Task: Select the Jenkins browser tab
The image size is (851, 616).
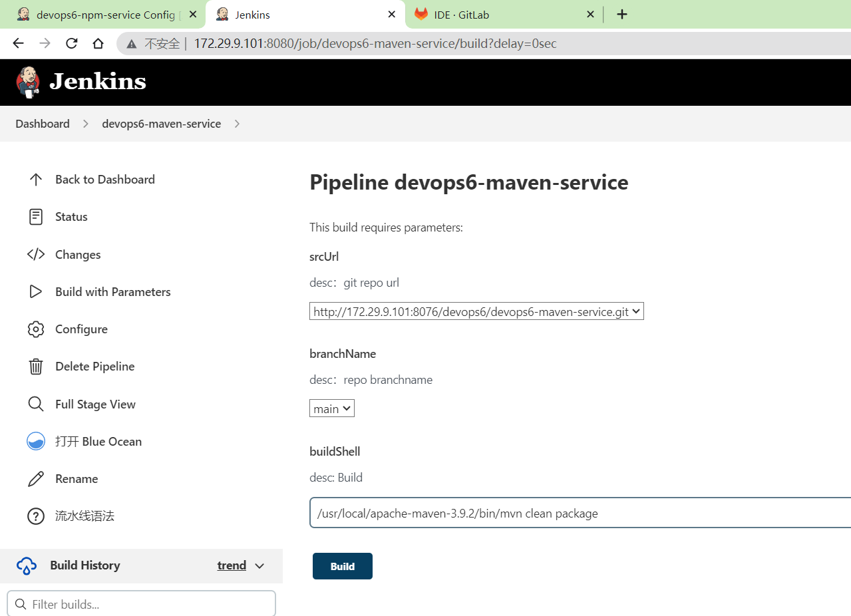Action: (x=306, y=15)
